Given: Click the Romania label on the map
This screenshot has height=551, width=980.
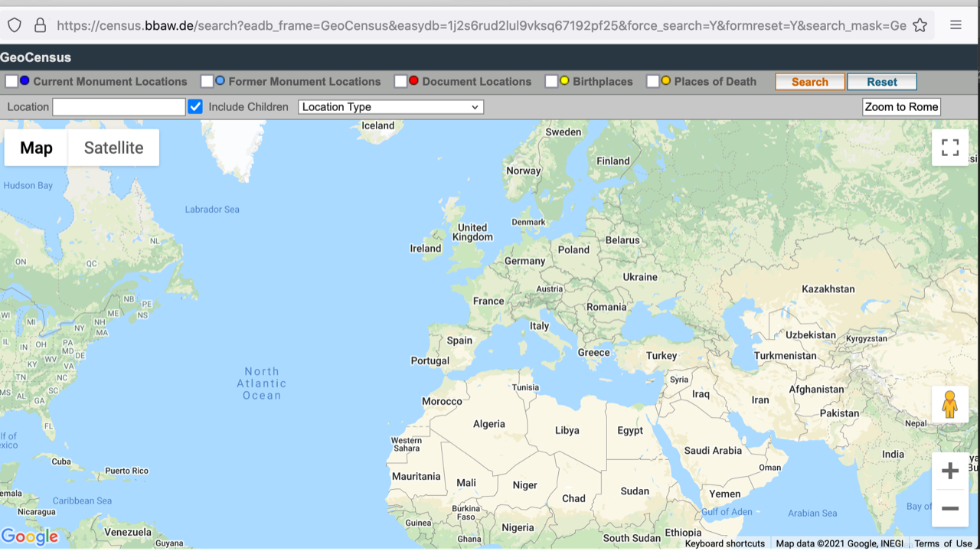Looking at the screenshot, I should (606, 307).
